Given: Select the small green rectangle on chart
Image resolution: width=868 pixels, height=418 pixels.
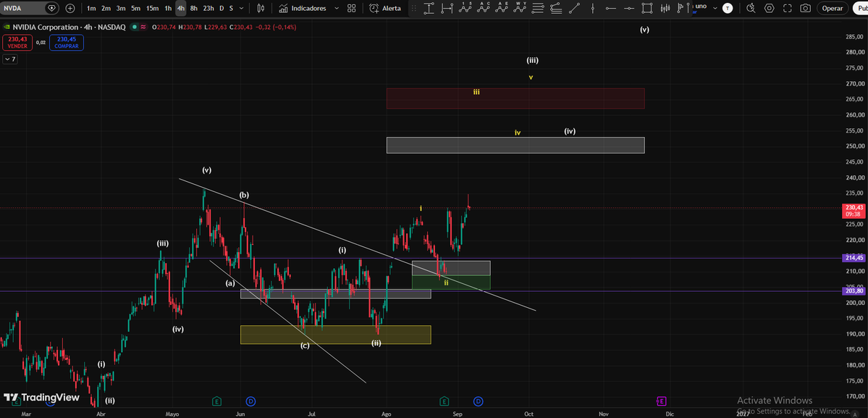Looking at the screenshot, I should click(451, 283).
